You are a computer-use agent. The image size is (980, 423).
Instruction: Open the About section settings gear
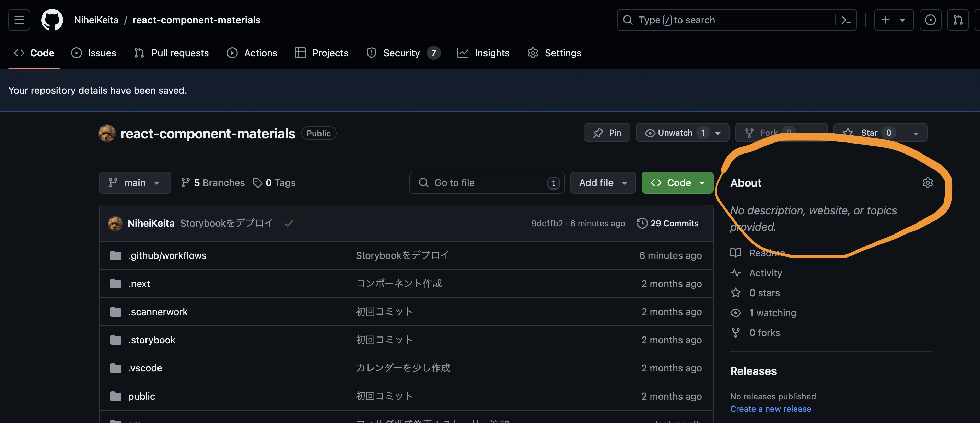coord(928,183)
